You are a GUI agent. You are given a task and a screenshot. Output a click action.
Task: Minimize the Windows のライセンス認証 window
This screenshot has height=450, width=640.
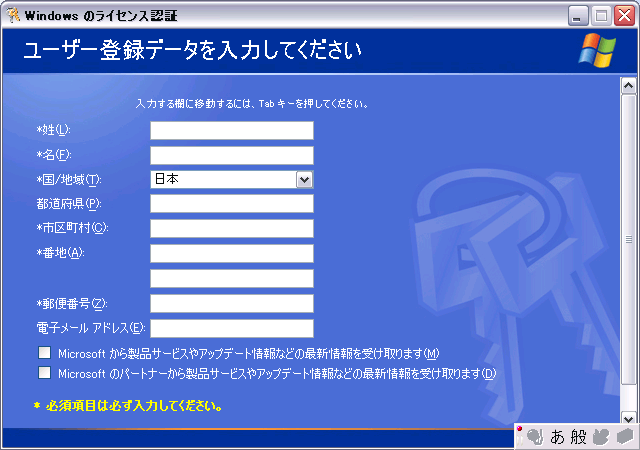tap(577, 16)
